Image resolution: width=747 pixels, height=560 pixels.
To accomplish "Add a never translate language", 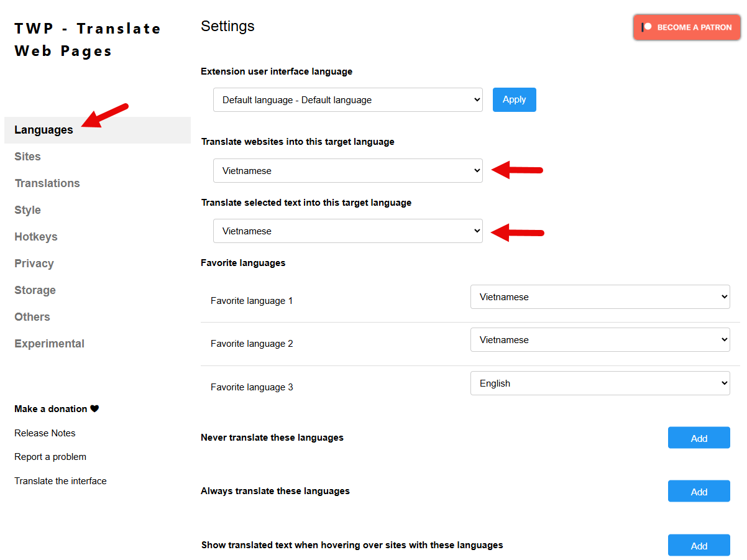I will [x=699, y=438].
